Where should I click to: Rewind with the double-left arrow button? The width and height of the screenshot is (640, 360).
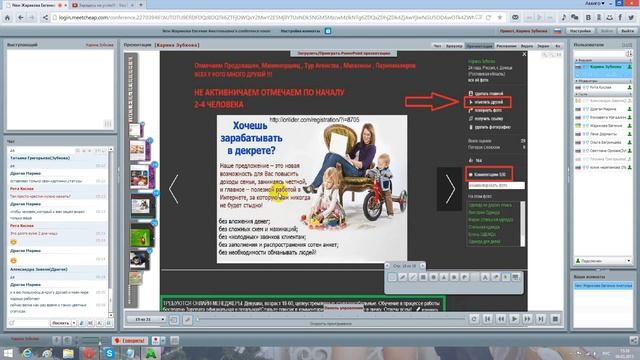pyautogui.click(x=501, y=319)
